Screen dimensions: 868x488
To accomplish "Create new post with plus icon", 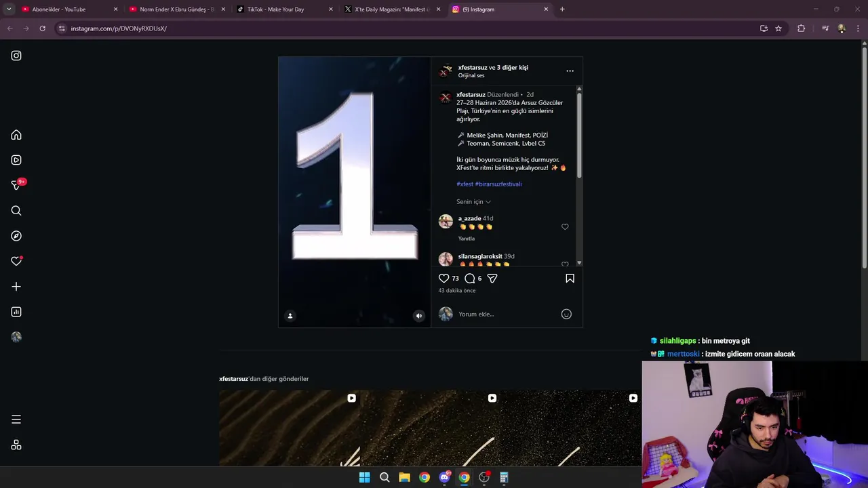I will 16,287.
